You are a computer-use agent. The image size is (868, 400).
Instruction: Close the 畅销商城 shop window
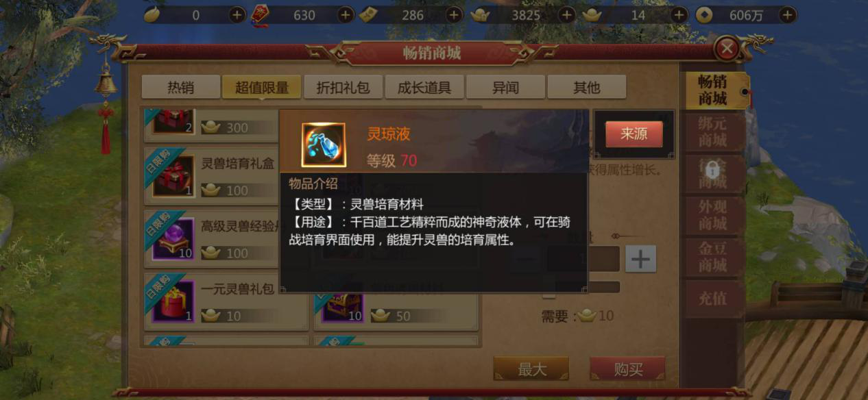point(727,49)
